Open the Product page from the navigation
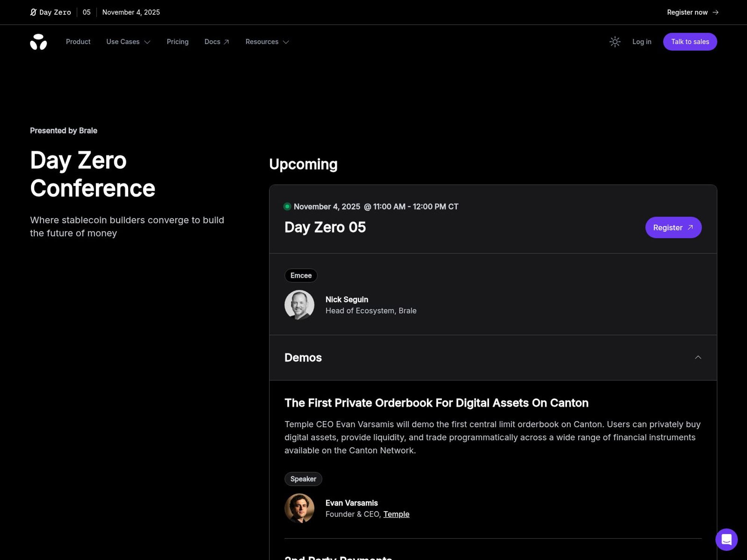The height and width of the screenshot is (560, 747). pyautogui.click(x=78, y=42)
